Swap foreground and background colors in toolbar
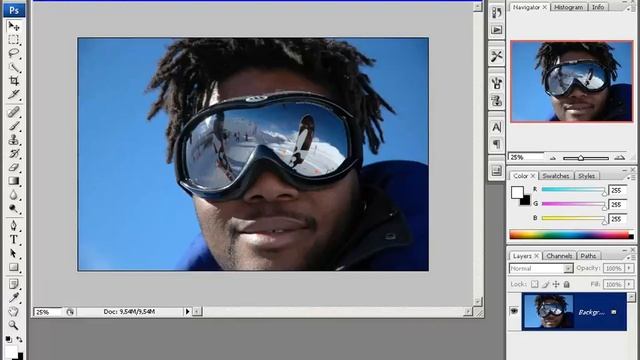This screenshot has width=640, height=360. tap(19, 339)
